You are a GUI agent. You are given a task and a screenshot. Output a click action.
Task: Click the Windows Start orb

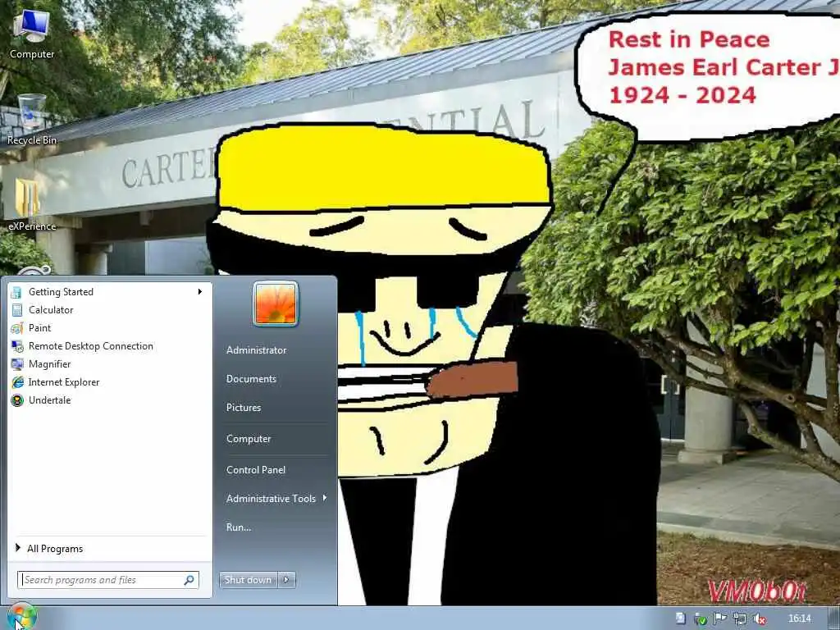pyautogui.click(x=21, y=617)
